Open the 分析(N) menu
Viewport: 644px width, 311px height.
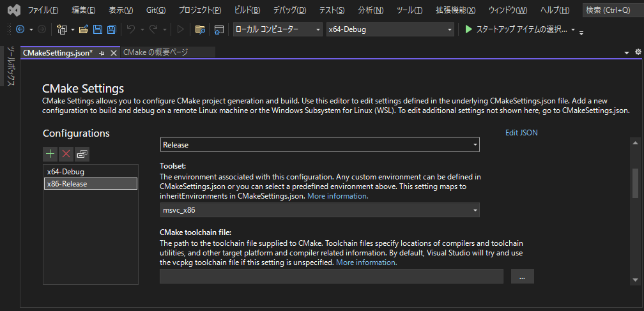pyautogui.click(x=371, y=10)
